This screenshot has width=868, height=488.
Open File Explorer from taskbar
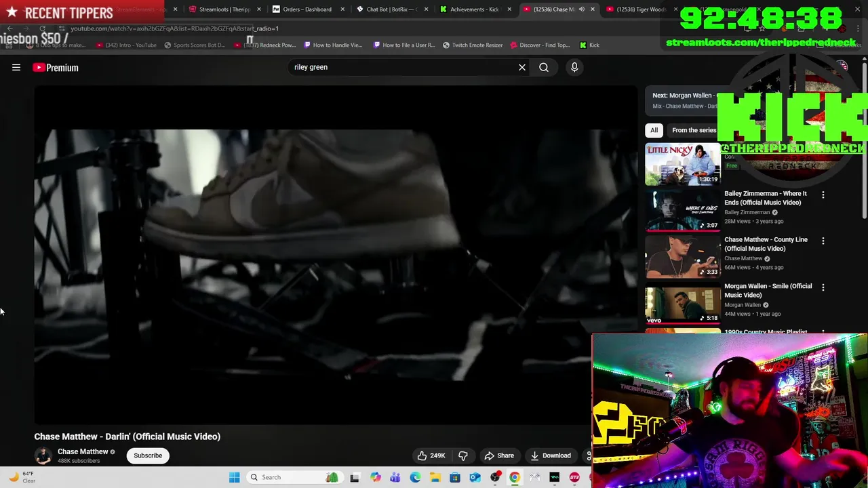435,477
